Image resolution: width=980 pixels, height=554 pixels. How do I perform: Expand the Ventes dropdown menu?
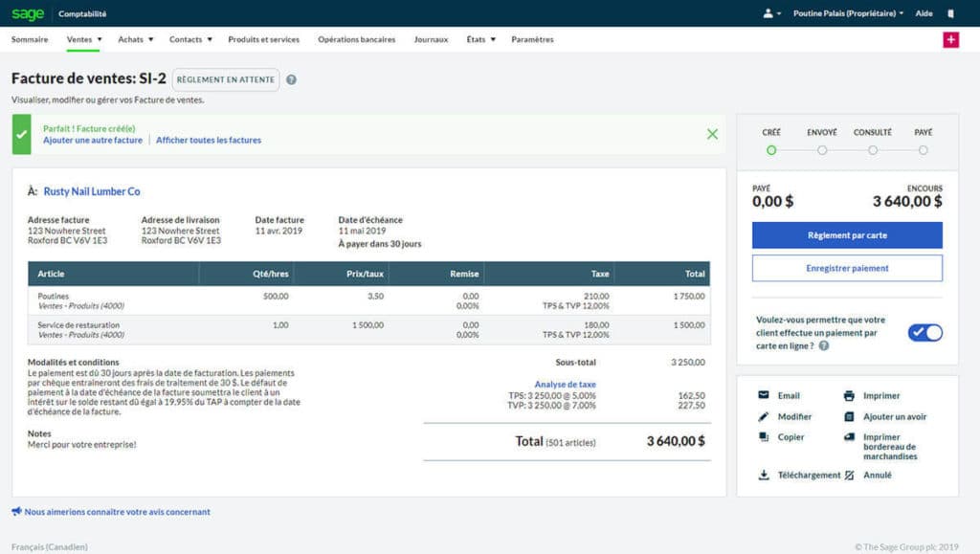(x=84, y=39)
